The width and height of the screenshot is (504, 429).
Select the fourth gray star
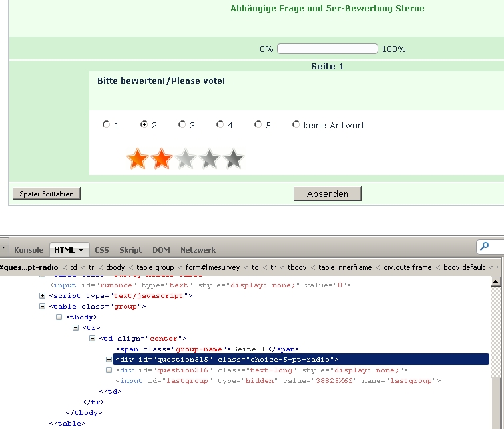tap(209, 159)
